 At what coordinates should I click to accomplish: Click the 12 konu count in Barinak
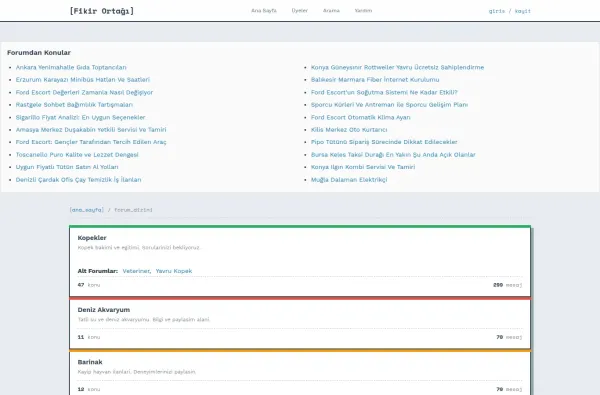pyautogui.click(x=89, y=389)
